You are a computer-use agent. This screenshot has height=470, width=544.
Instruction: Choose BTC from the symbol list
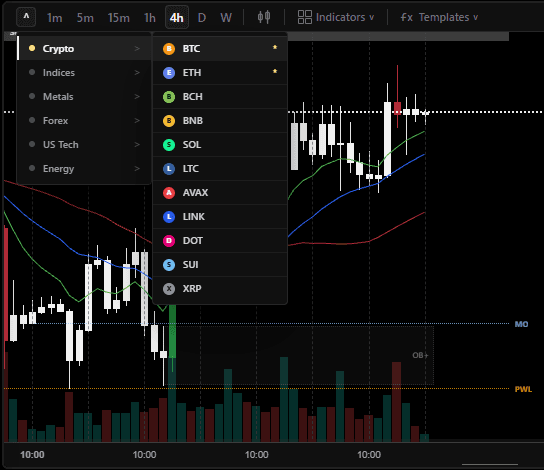click(220, 49)
